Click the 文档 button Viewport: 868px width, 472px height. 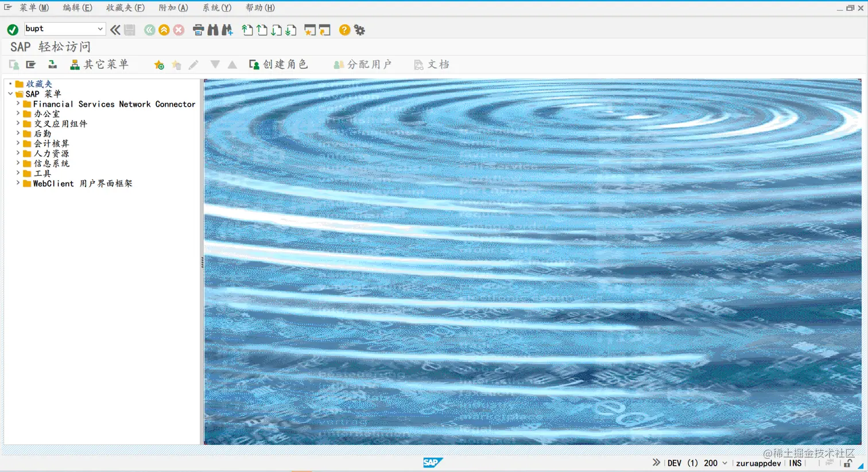[432, 64]
